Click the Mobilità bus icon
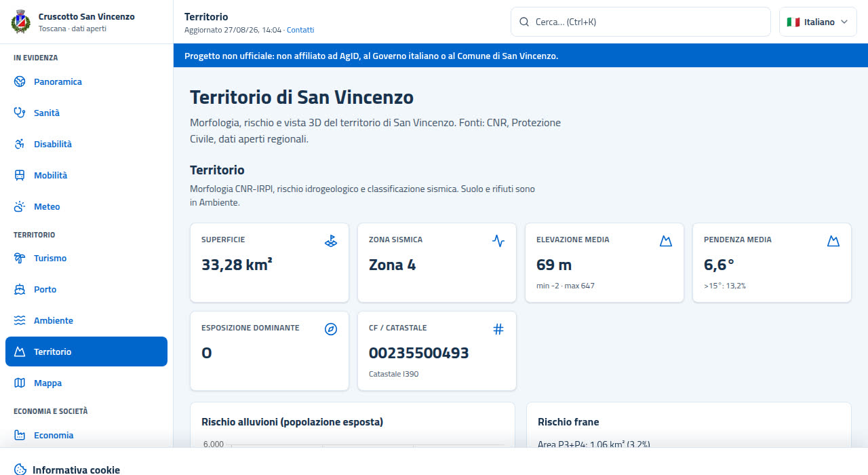868x475 pixels. tap(20, 175)
